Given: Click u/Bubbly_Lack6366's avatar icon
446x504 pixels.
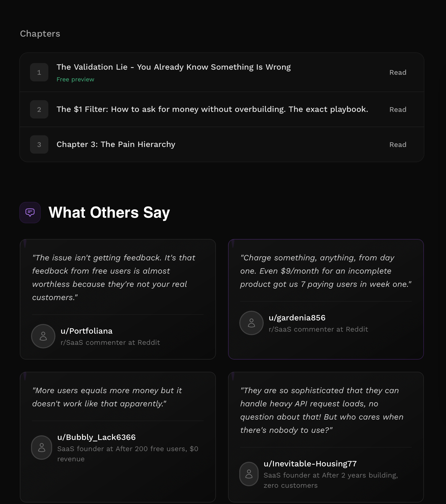Looking at the screenshot, I should pos(42,448).
